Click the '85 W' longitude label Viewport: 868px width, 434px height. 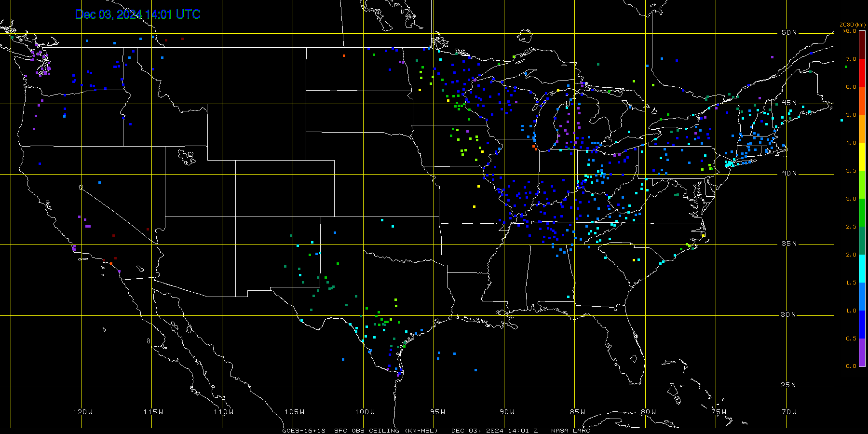coord(578,412)
